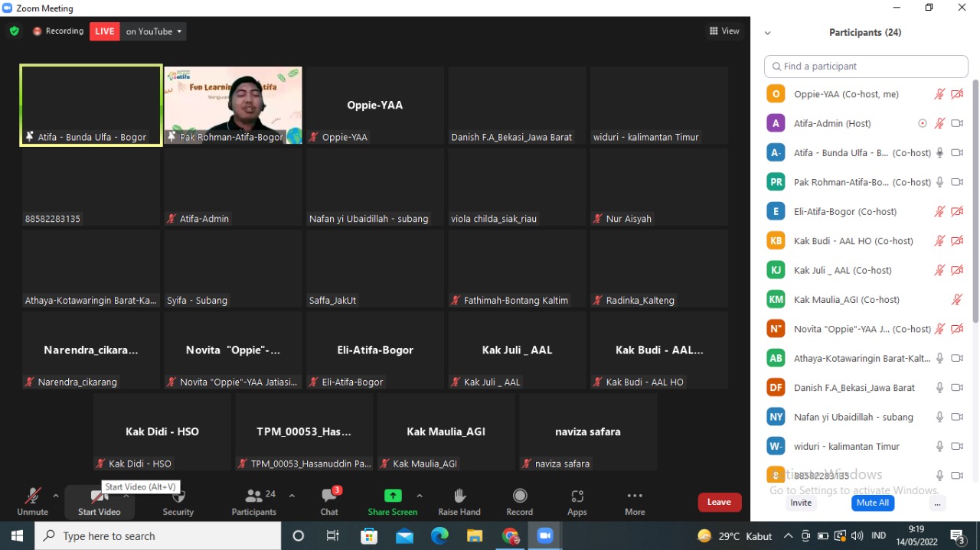
Task: Expand audio options arrow beside Unmute
Action: [x=56, y=496]
